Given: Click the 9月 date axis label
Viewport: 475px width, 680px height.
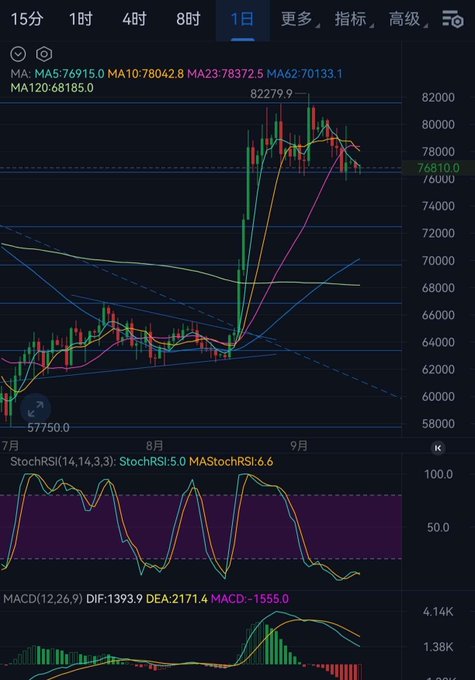Looking at the screenshot, I should coord(299,446).
